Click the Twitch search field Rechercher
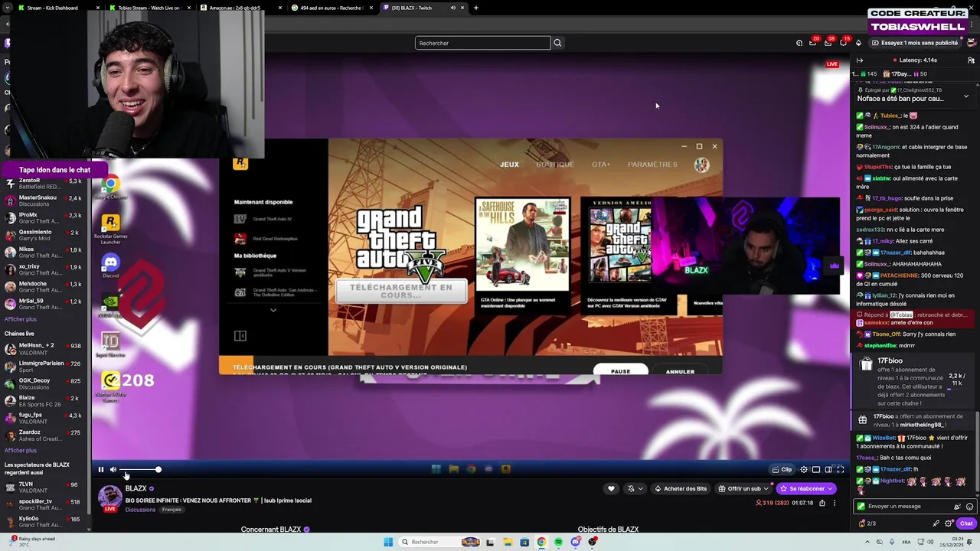980x551 pixels. 482,43
